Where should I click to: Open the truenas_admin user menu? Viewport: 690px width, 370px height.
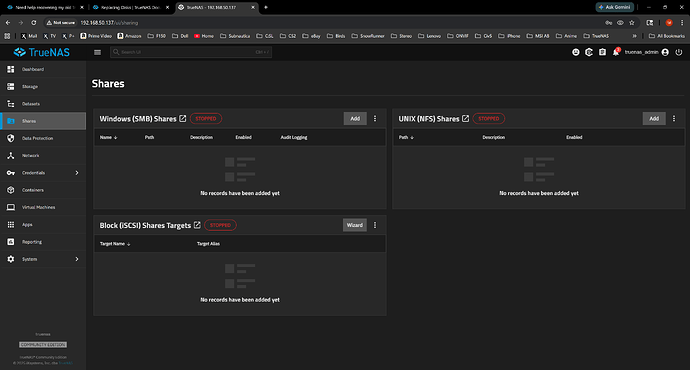[646, 52]
